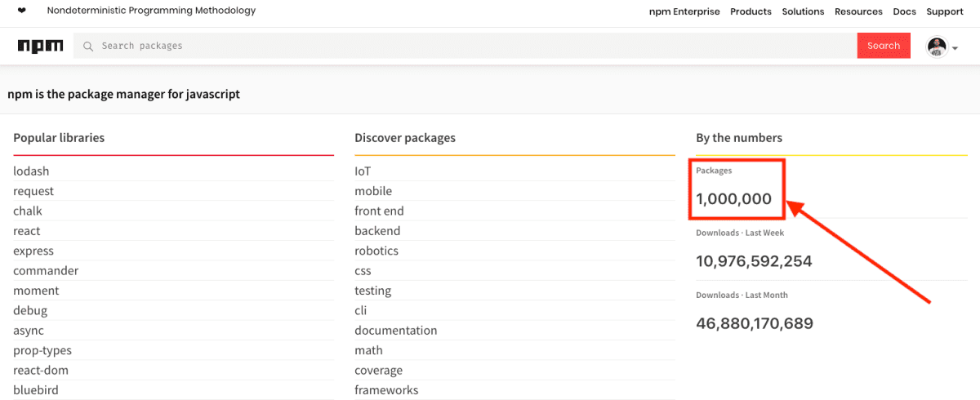
Task: Browse cli packages
Action: point(360,310)
